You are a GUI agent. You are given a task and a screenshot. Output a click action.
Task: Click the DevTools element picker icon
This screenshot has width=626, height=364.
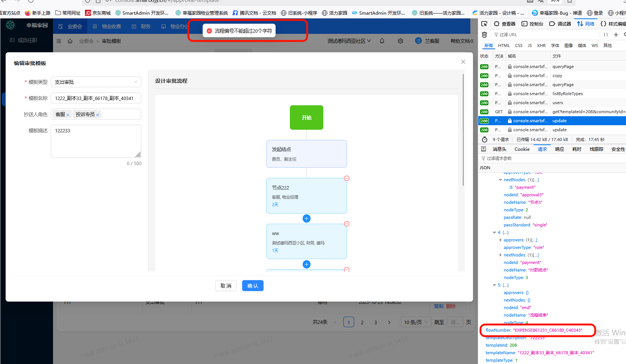click(x=484, y=24)
